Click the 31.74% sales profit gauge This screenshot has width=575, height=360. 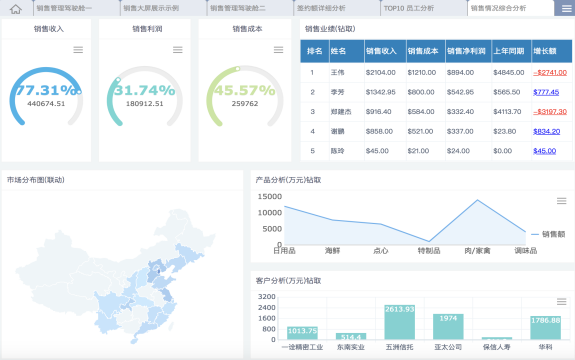point(144,96)
